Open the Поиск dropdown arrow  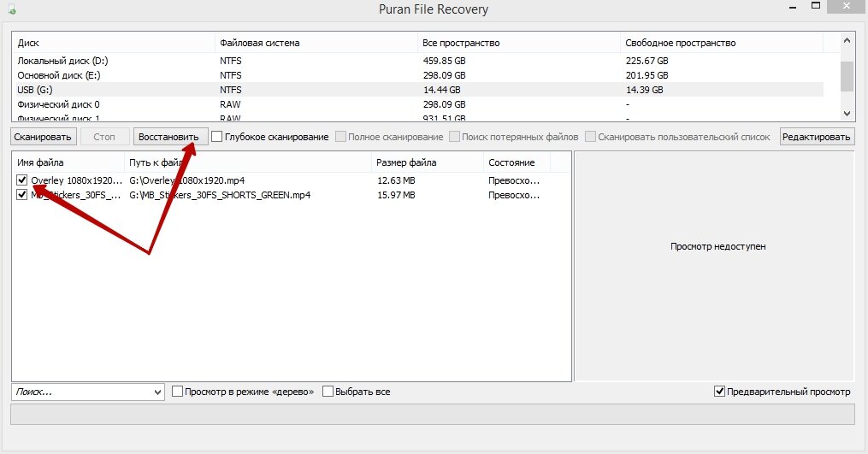pos(157,392)
